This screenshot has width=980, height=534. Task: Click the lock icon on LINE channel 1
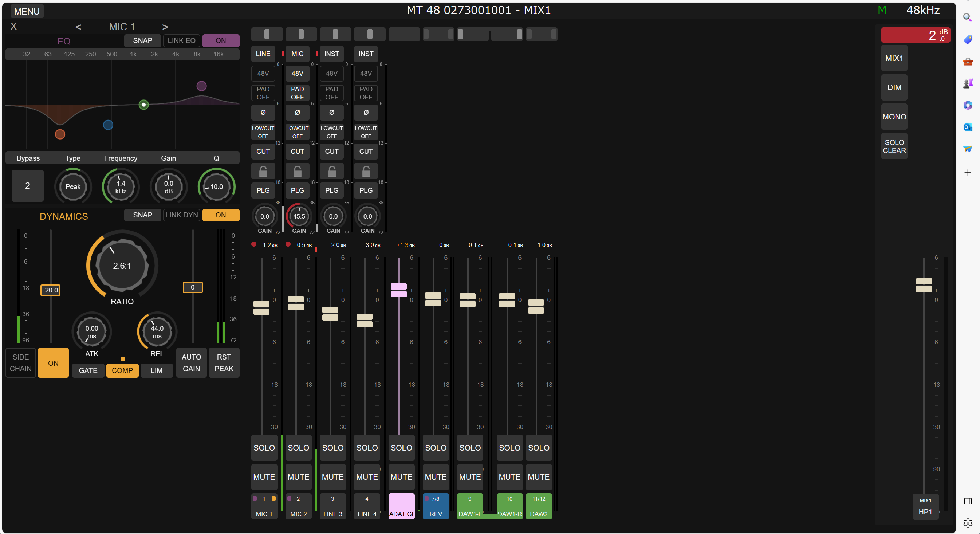click(263, 171)
